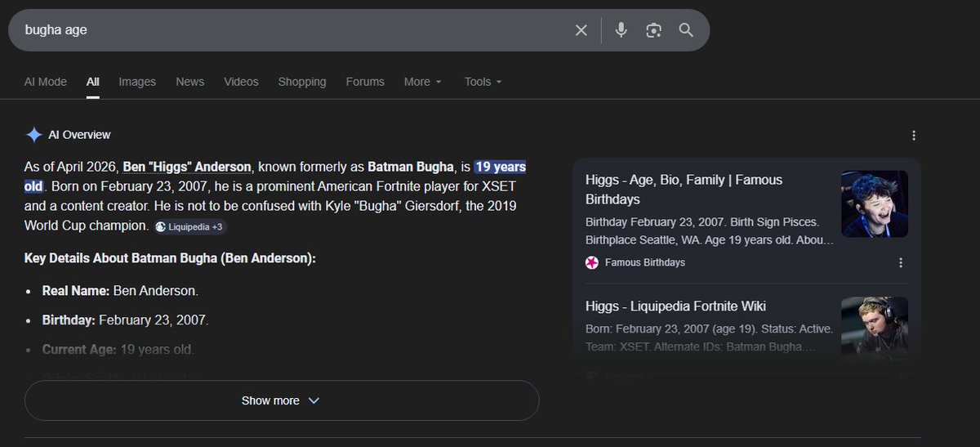This screenshot has height=447, width=980.
Task: Clear the search box with X icon
Action: (x=581, y=30)
